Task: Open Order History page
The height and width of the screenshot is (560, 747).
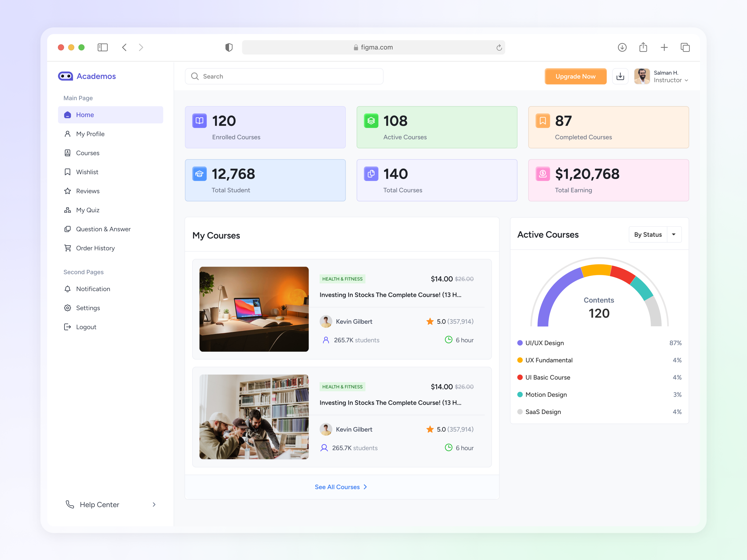Action: [x=110, y=248]
